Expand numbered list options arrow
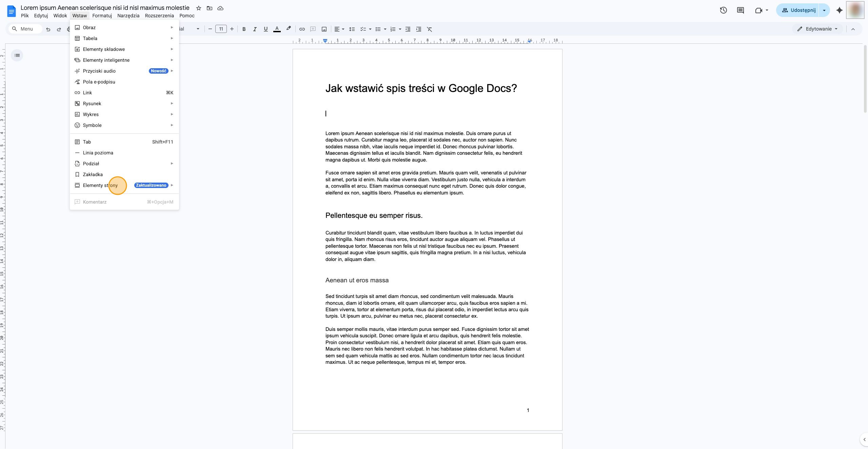 click(x=400, y=29)
